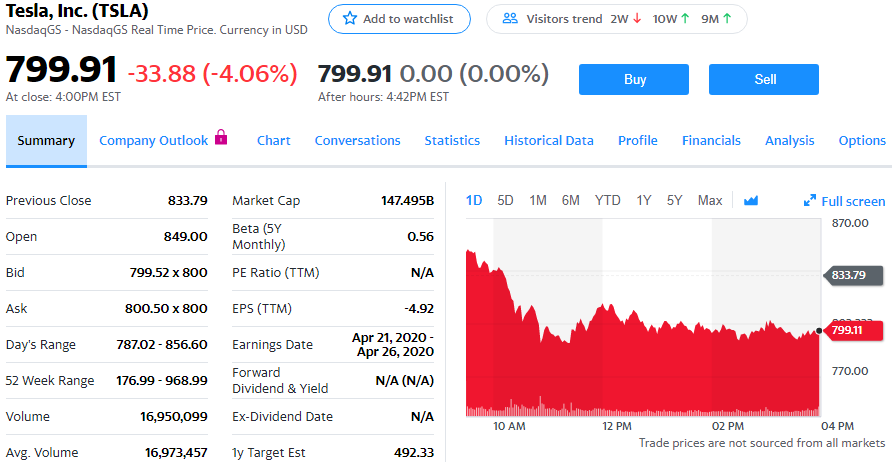Go to the Conversations tab

[x=357, y=141]
